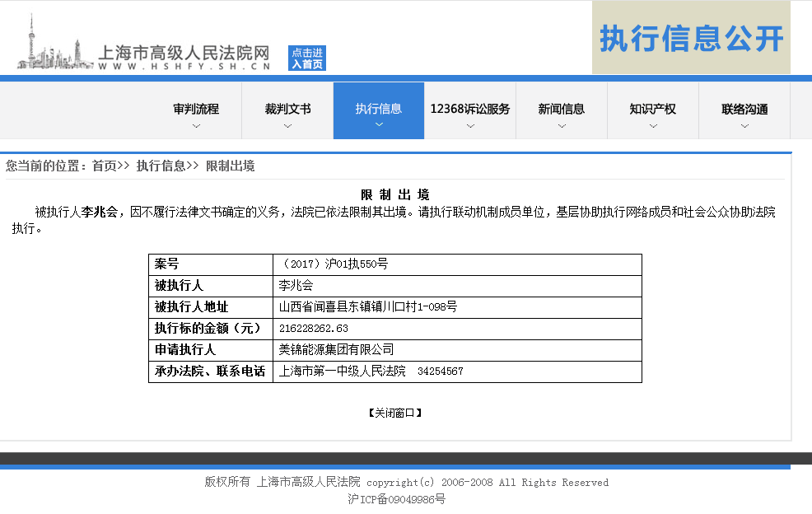Click the 案号 row label

pyautogui.click(x=166, y=264)
